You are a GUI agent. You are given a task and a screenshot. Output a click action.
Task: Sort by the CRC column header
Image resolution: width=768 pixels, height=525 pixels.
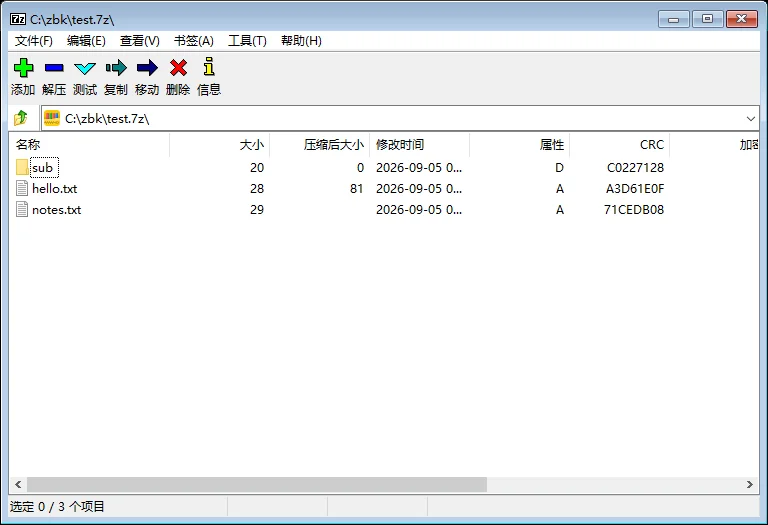619,144
